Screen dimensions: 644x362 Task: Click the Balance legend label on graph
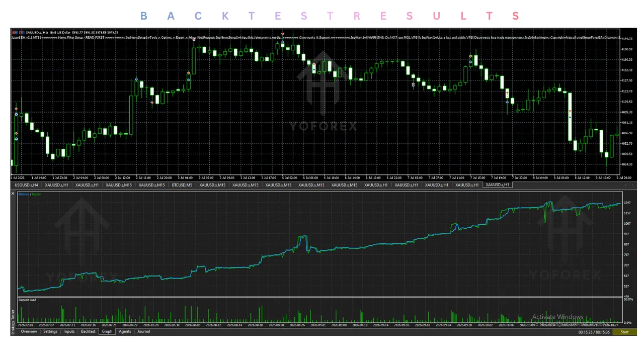point(24,194)
